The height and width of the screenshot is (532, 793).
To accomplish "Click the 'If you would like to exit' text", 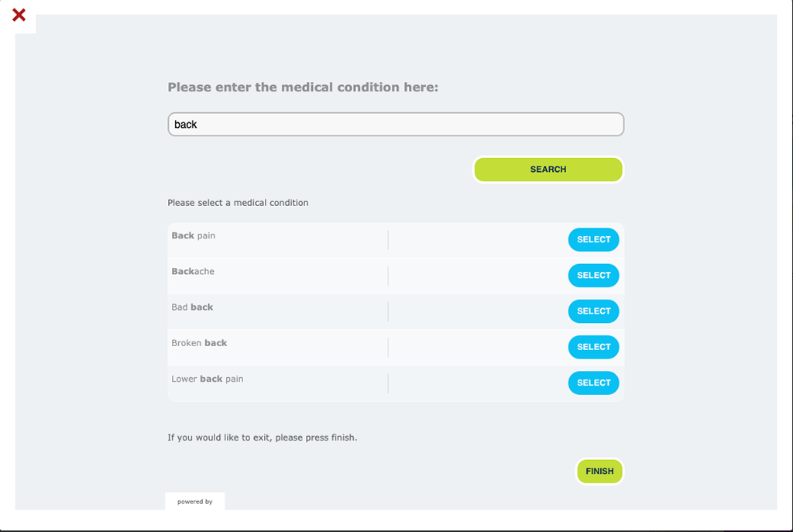I will pyautogui.click(x=263, y=438).
